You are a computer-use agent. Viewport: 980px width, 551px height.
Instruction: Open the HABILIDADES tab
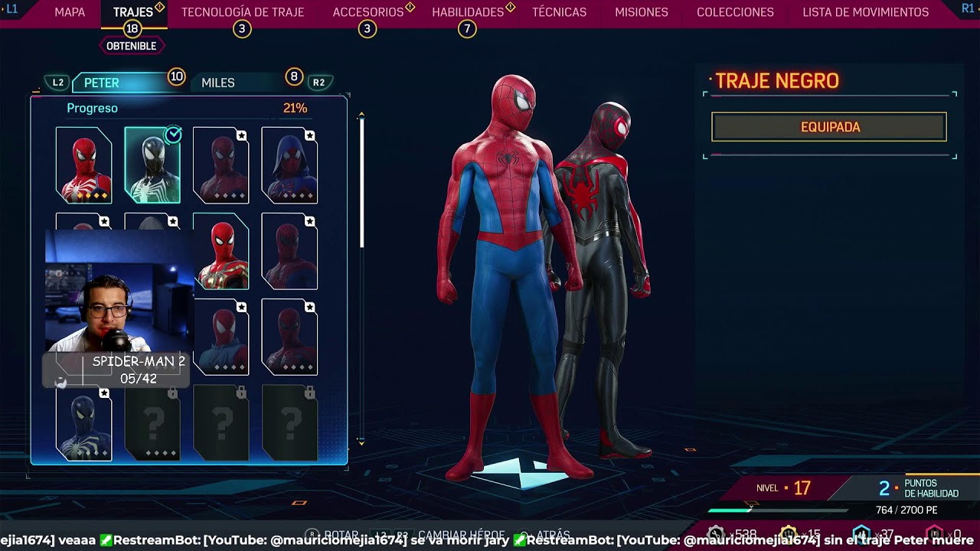(x=468, y=12)
